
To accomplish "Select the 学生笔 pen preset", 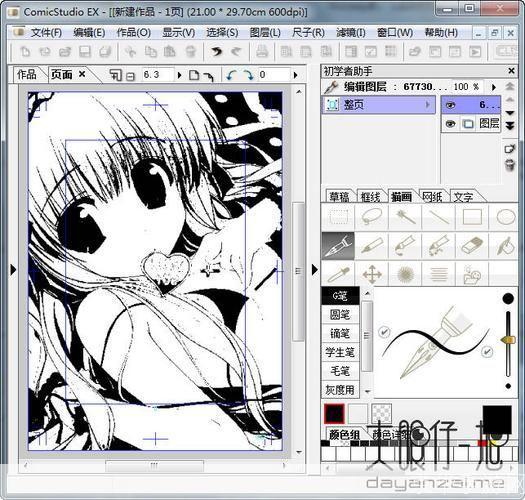I will [340, 352].
